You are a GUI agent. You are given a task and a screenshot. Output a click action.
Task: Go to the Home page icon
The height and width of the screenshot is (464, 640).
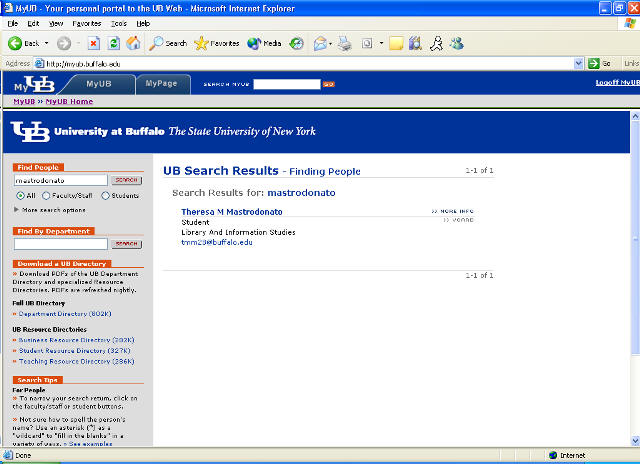click(133, 43)
